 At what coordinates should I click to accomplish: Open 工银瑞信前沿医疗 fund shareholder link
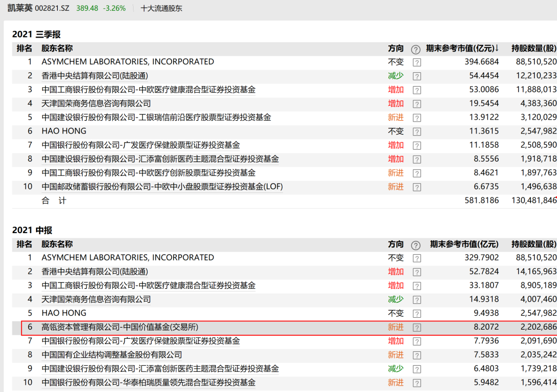pyautogui.click(x=156, y=118)
